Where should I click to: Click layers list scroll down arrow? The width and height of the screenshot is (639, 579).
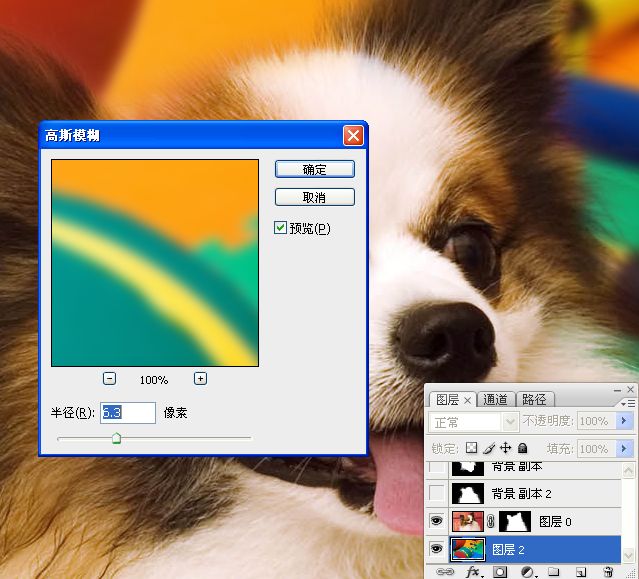point(628,555)
